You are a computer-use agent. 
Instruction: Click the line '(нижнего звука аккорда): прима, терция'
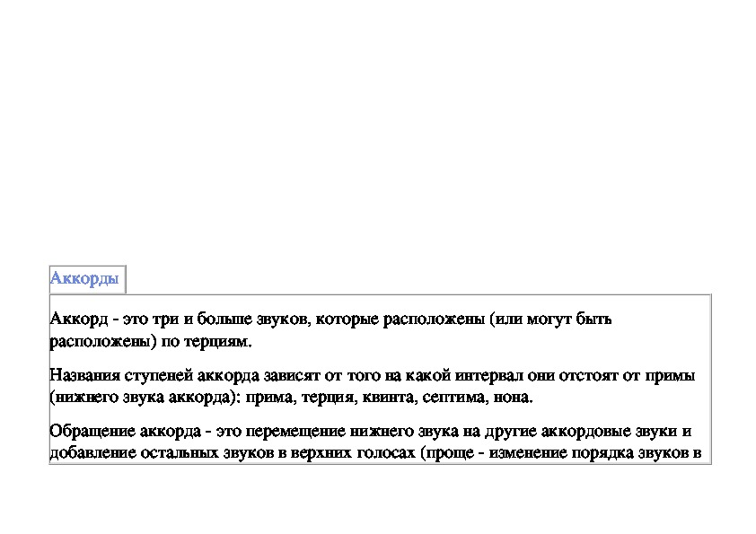click(291, 397)
